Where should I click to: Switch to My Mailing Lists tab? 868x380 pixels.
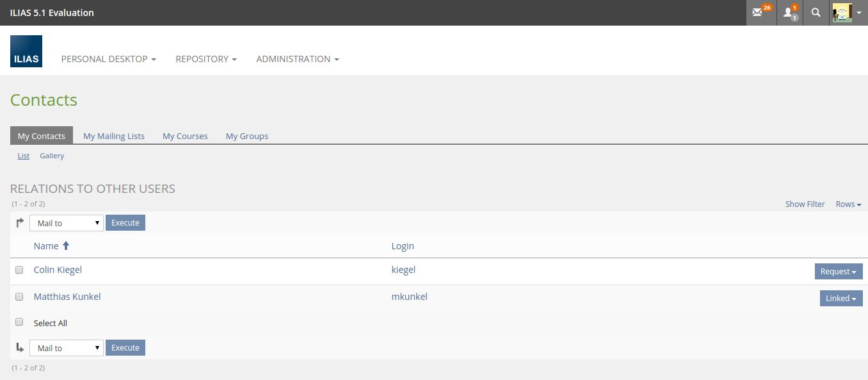114,136
